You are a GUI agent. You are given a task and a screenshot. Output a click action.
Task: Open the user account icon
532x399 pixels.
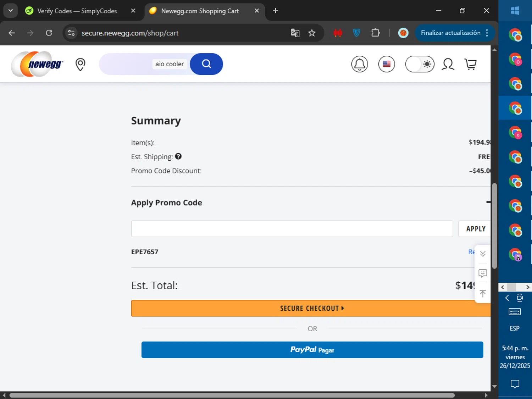click(448, 64)
